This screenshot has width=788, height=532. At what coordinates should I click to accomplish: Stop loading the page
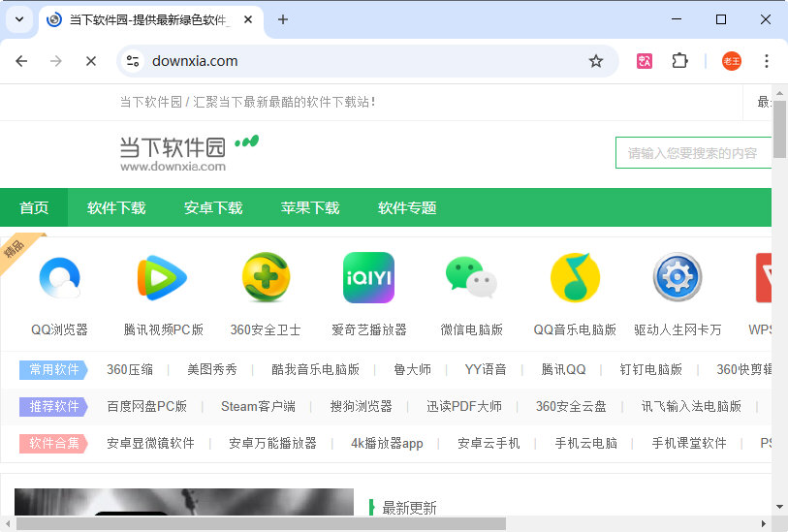coord(91,61)
